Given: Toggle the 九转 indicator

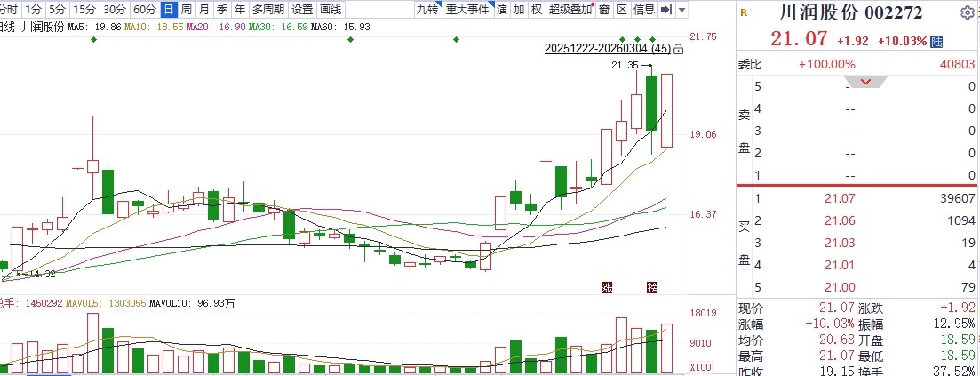Looking at the screenshot, I should pos(427,10).
